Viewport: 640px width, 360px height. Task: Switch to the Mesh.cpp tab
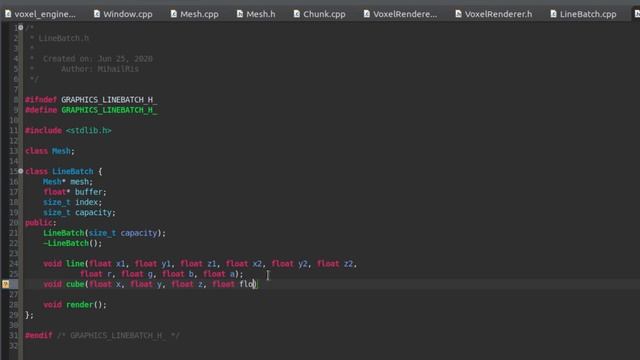pos(194,14)
